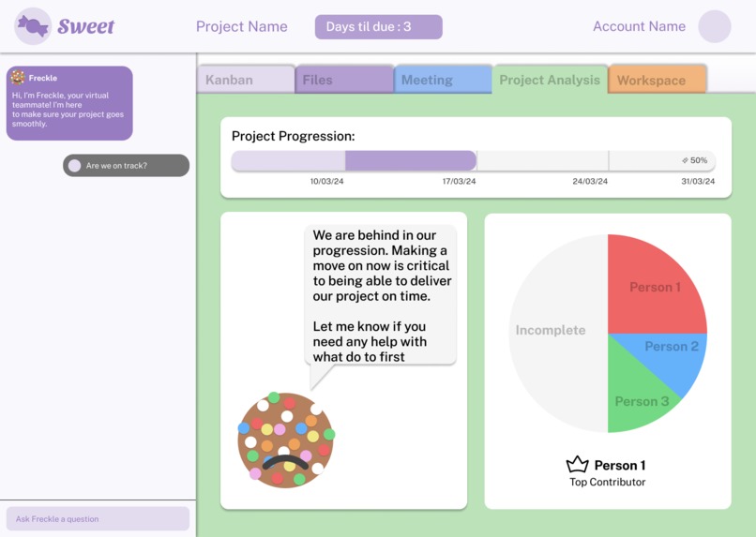Switch to the Kanban tab
Viewport: 756px width, 537px height.
point(246,80)
